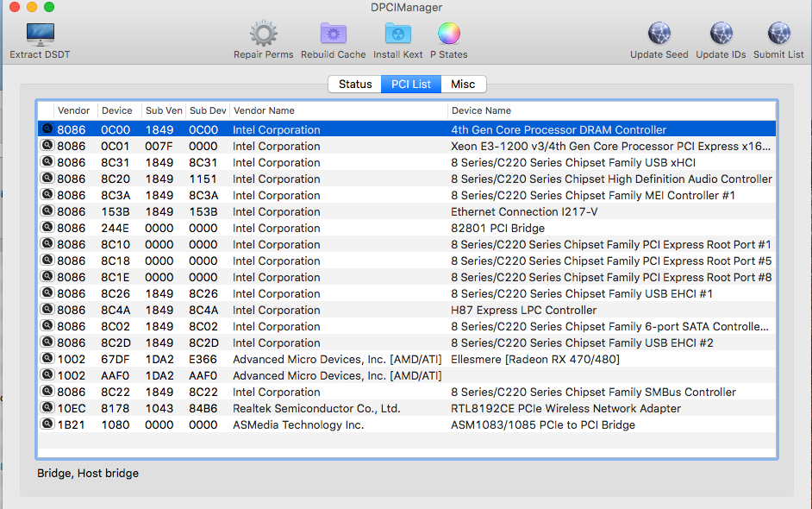The width and height of the screenshot is (812, 509).
Task: Click the Install Kext folder icon
Action: tap(397, 34)
